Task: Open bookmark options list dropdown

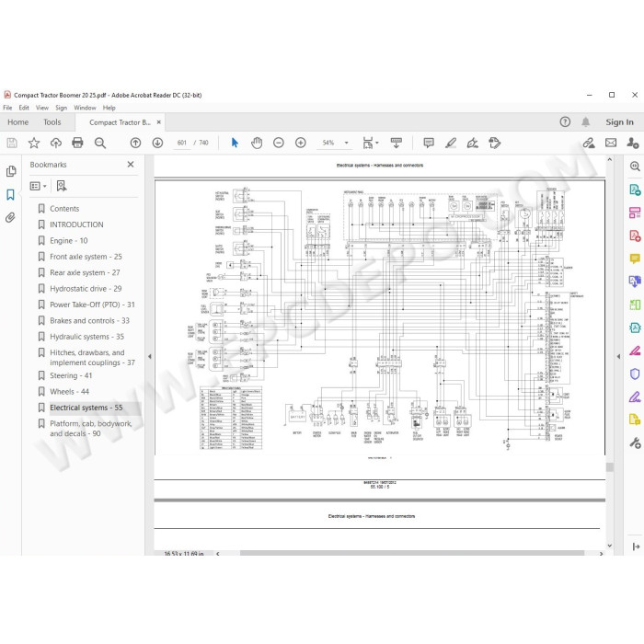Action: 38,186
